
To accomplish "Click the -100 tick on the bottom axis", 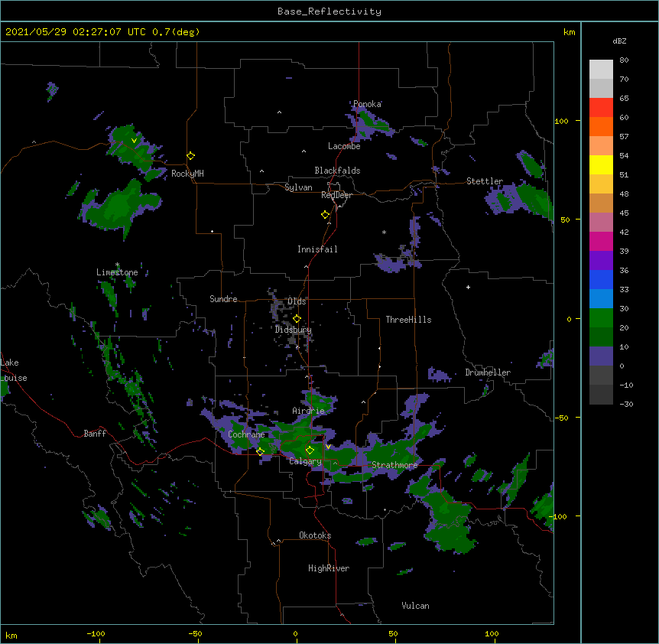I will click(x=96, y=633).
